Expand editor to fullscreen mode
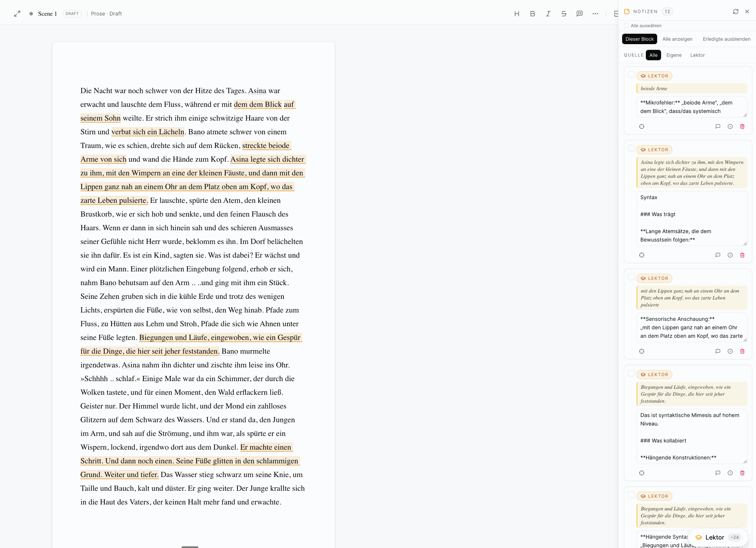Image resolution: width=756 pixels, height=548 pixels. (x=17, y=14)
